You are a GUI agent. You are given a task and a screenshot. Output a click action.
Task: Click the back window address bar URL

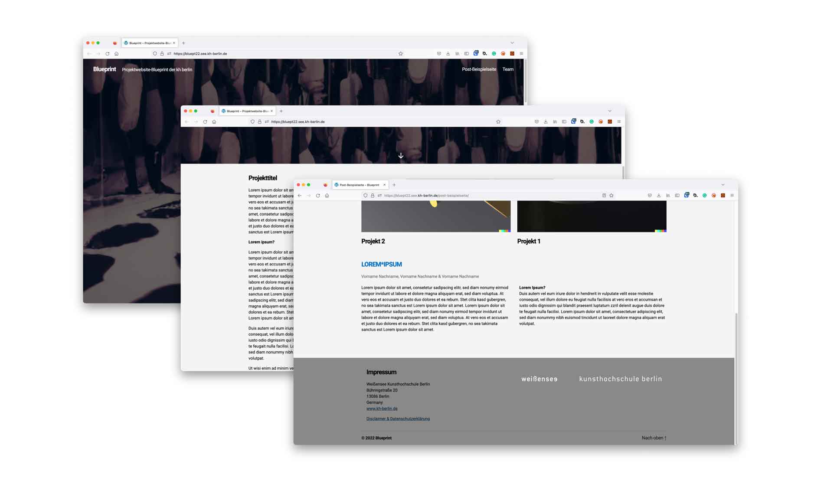(x=200, y=54)
